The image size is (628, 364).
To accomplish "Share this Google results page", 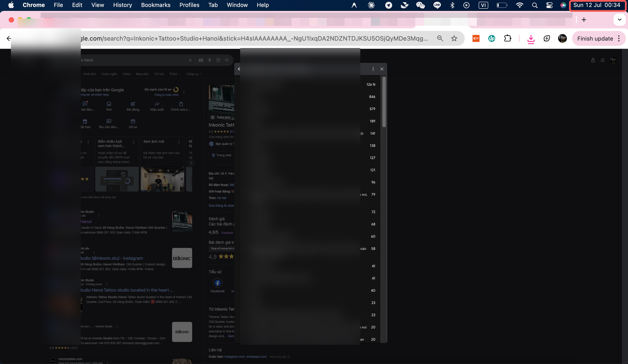I will pyautogui.click(x=593, y=60).
